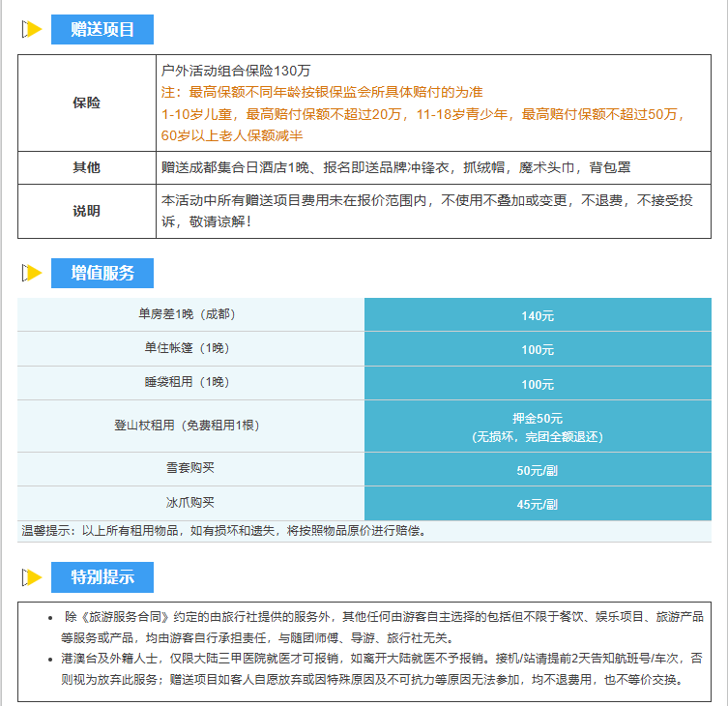Viewport: 728px width, 706px height.
Task: Click the yellow arrow icon beside 赠送项目
Action: (x=32, y=29)
